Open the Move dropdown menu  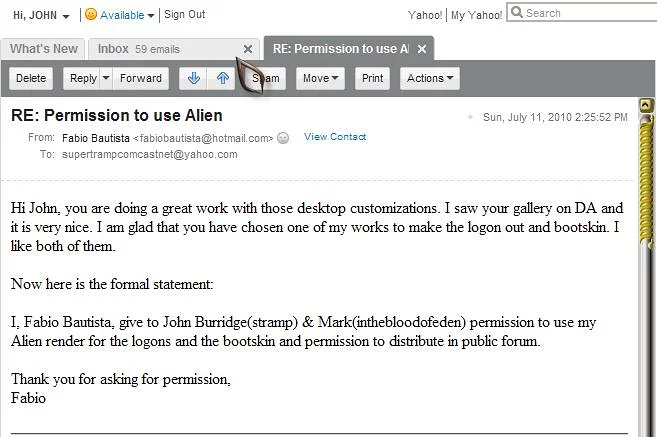(335, 78)
